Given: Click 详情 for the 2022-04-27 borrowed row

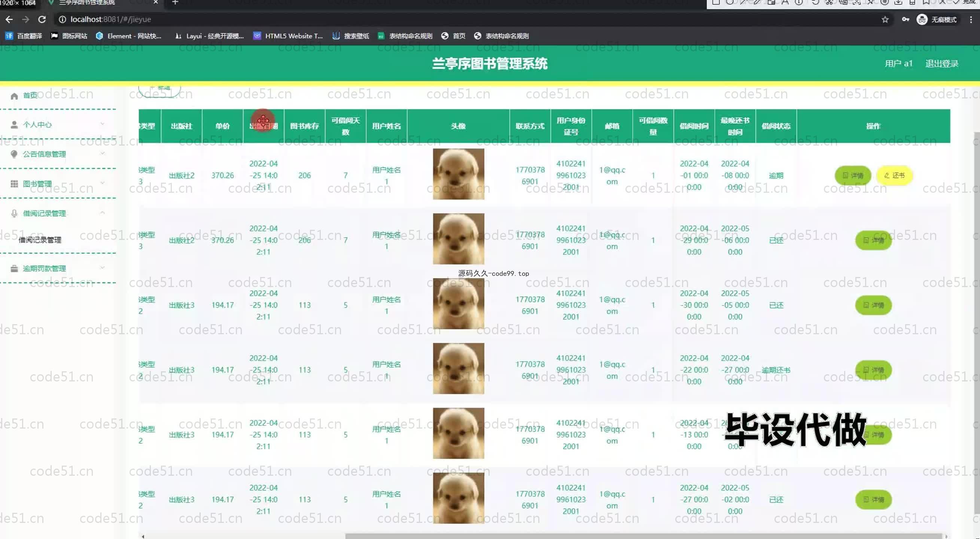Looking at the screenshot, I should point(873,499).
